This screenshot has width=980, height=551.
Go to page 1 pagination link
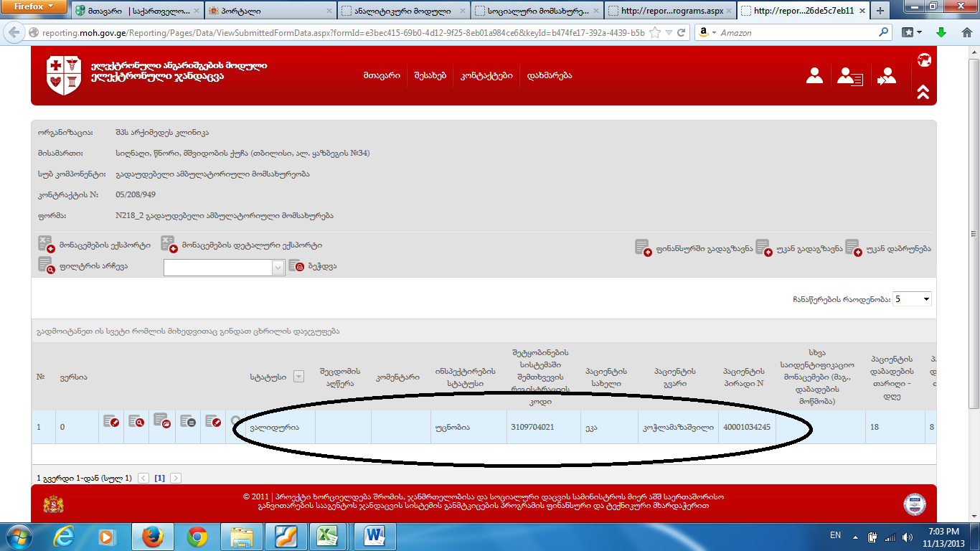[159, 478]
